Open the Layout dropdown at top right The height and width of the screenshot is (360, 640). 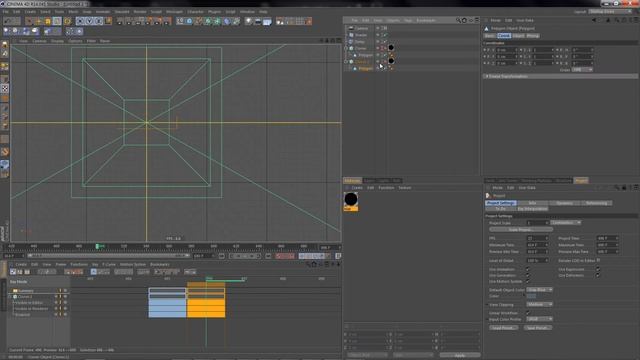610,12
